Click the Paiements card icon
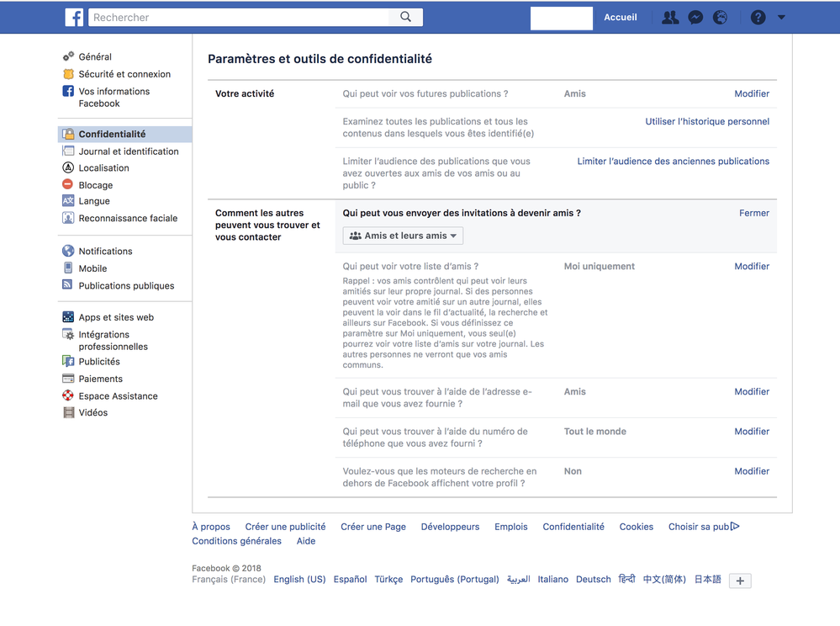Viewport: 840px width, 626px height. pyautogui.click(x=68, y=379)
